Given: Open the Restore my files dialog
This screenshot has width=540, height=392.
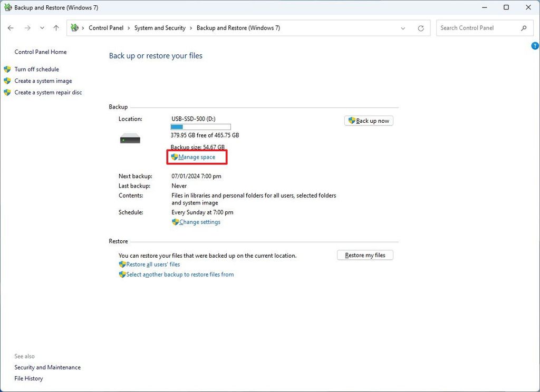Looking at the screenshot, I should tap(365, 255).
